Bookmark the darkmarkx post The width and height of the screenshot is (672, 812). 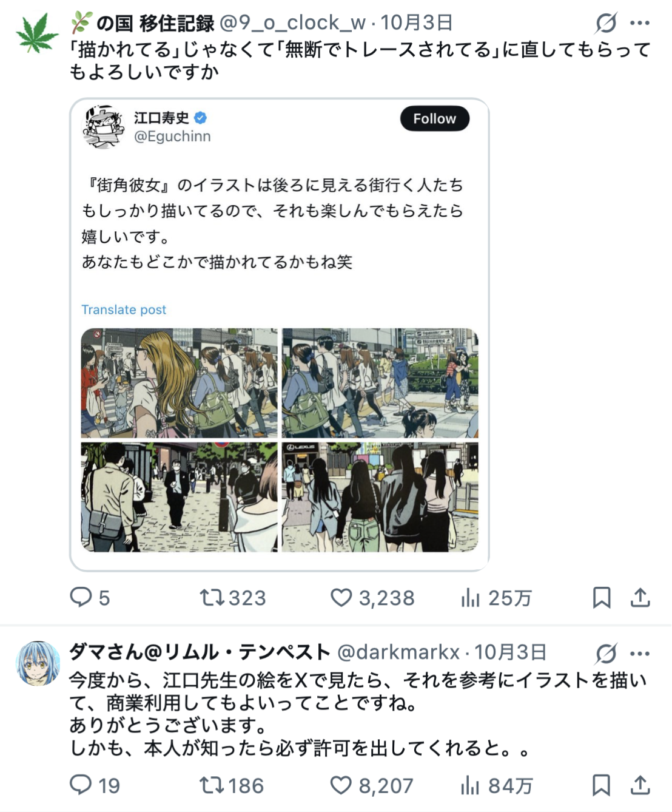(601, 785)
